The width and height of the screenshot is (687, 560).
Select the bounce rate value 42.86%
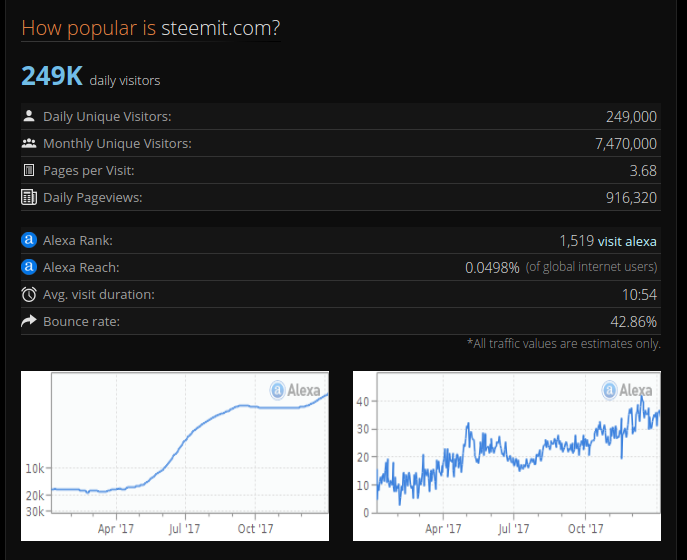(634, 322)
